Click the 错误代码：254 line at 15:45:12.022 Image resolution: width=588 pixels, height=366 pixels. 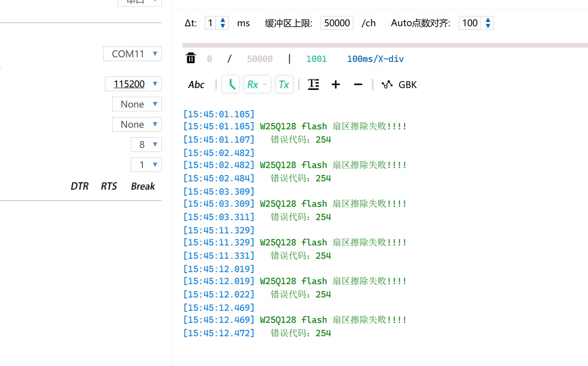coord(301,294)
